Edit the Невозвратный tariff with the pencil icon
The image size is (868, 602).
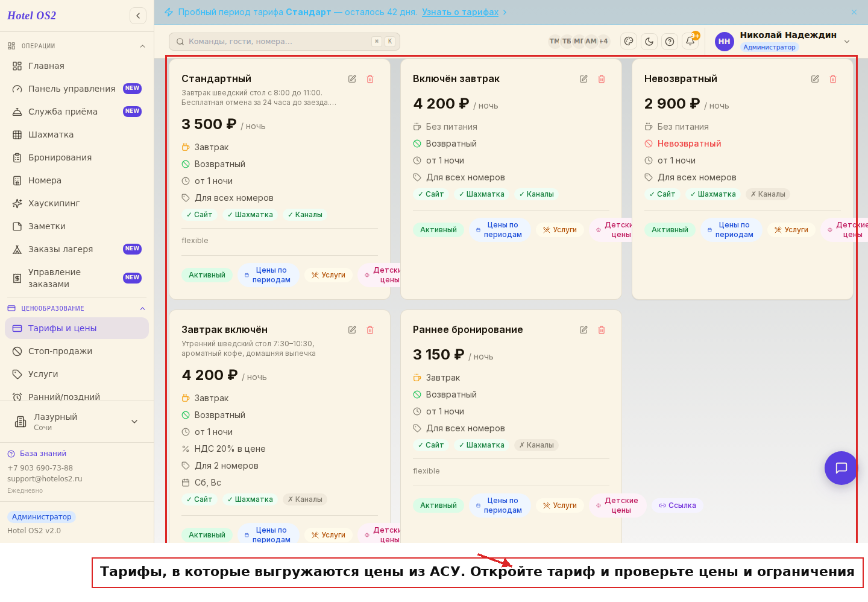[815, 79]
